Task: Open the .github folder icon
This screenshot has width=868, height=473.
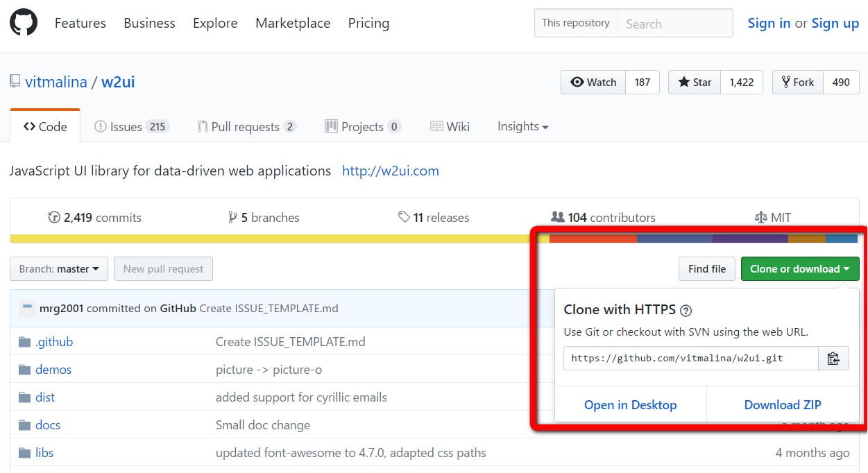Action: tap(25, 342)
